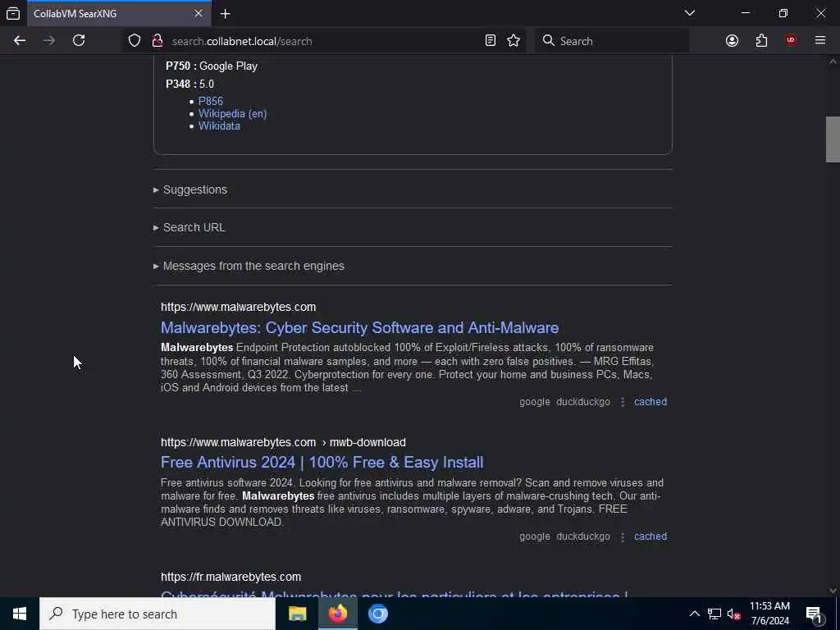Open the extensions puzzle icon
The height and width of the screenshot is (630, 840).
(x=761, y=41)
